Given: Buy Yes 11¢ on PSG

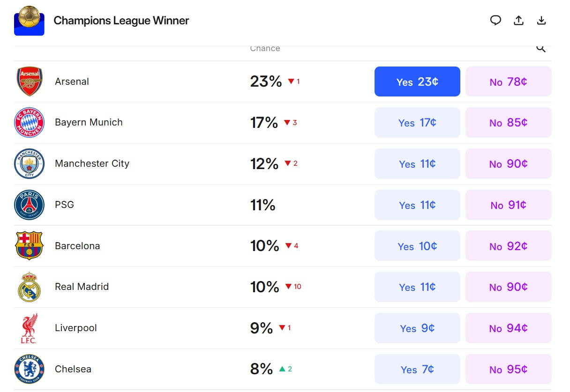Looking at the screenshot, I should [x=417, y=205].
